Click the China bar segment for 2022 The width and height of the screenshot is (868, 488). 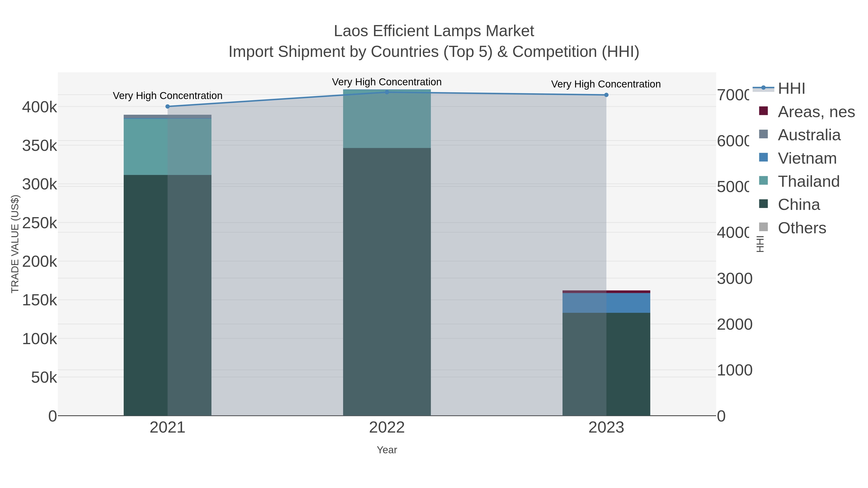(387, 281)
